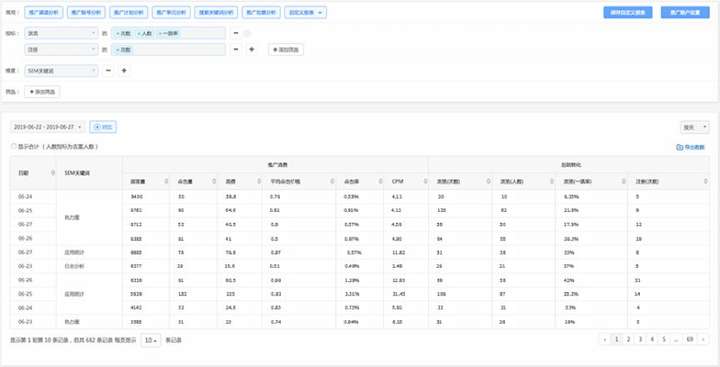The height and width of the screenshot is (367, 720).
Task: Switch to the 推广创意分析 report tab
Action: 261,12
